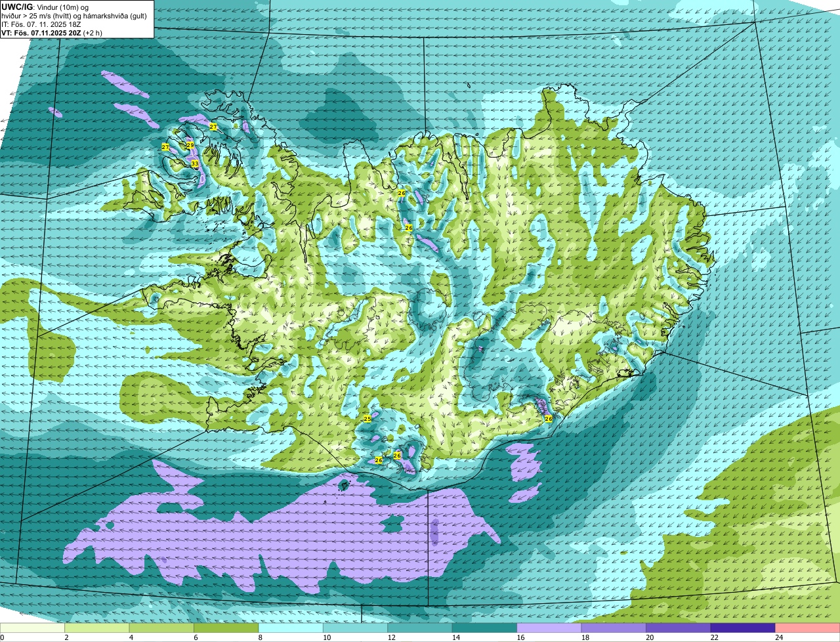Click the light cyan 8–10 legend swatch

click(291, 628)
